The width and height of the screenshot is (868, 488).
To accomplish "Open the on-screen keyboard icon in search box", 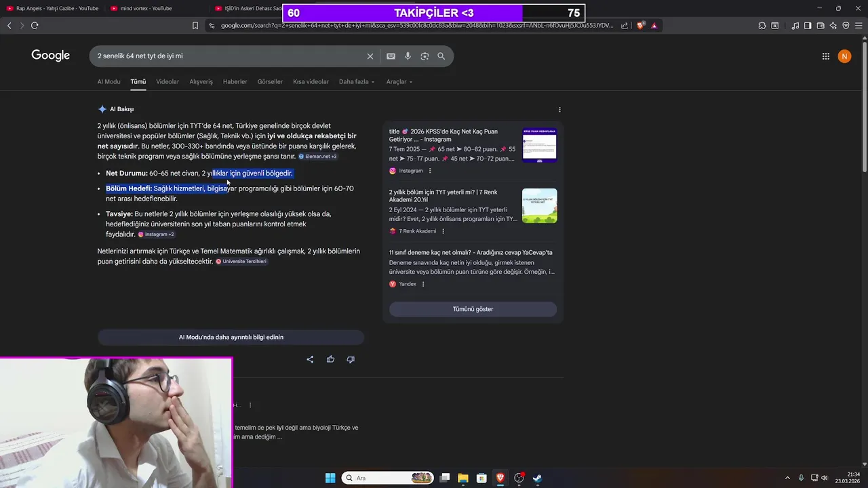I will click(x=391, y=56).
